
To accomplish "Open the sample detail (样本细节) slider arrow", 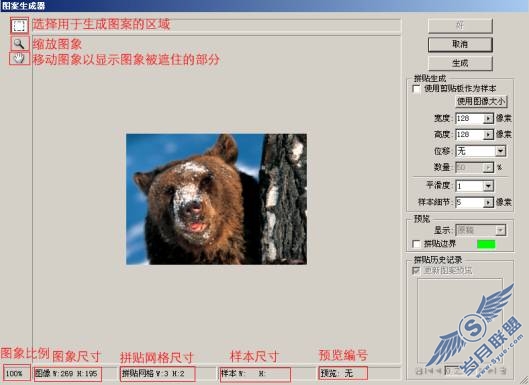I will click(x=488, y=202).
